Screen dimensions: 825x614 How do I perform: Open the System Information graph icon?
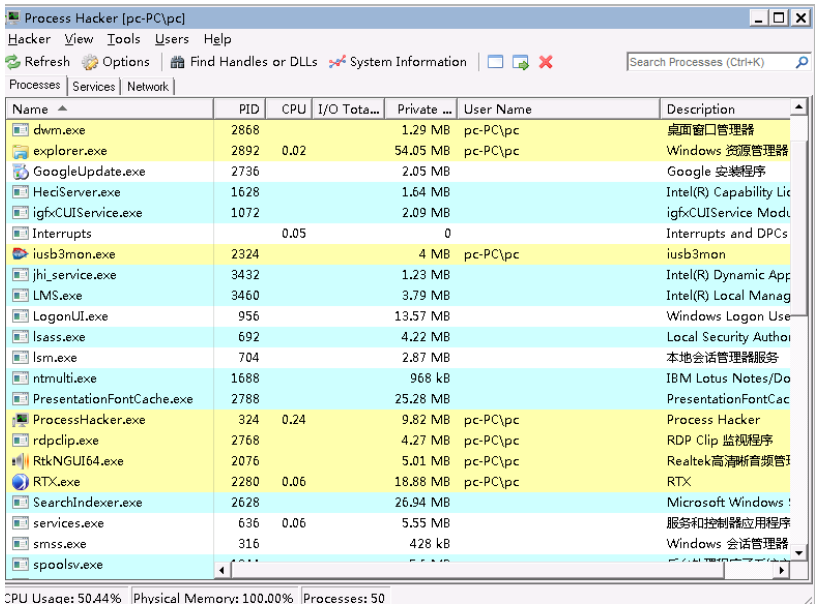click(x=337, y=62)
